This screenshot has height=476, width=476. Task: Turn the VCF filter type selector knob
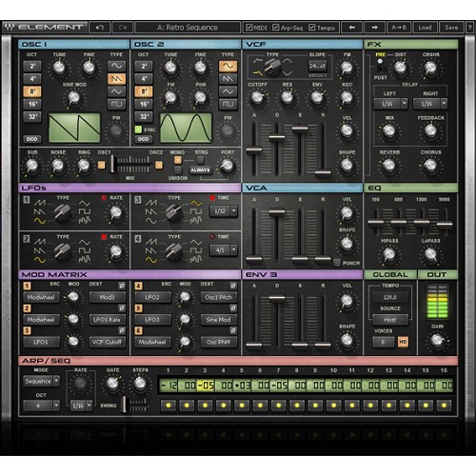(x=273, y=67)
